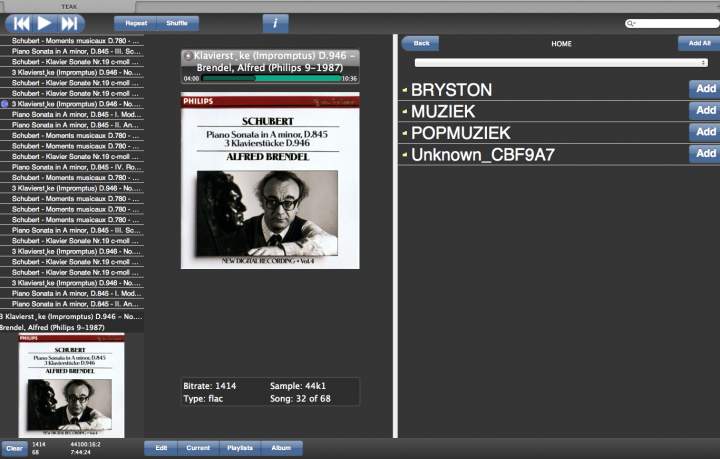Viewport: 720px width, 459px height.
Task: Click the 7:44:24 total duration in status bar
Action: 80,453
